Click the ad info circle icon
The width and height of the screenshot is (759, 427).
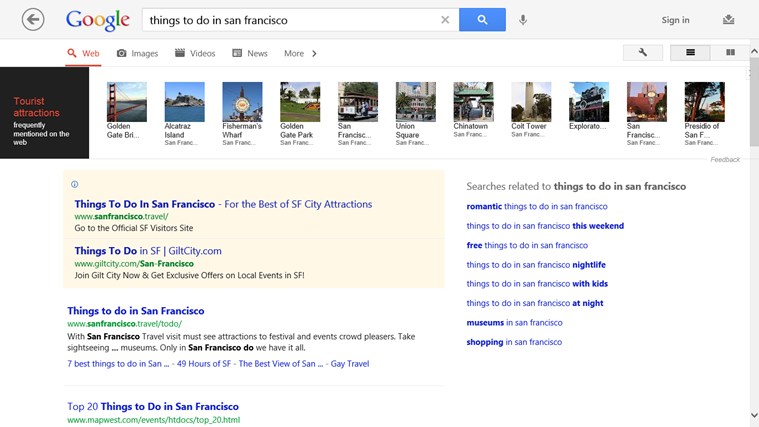(x=74, y=184)
